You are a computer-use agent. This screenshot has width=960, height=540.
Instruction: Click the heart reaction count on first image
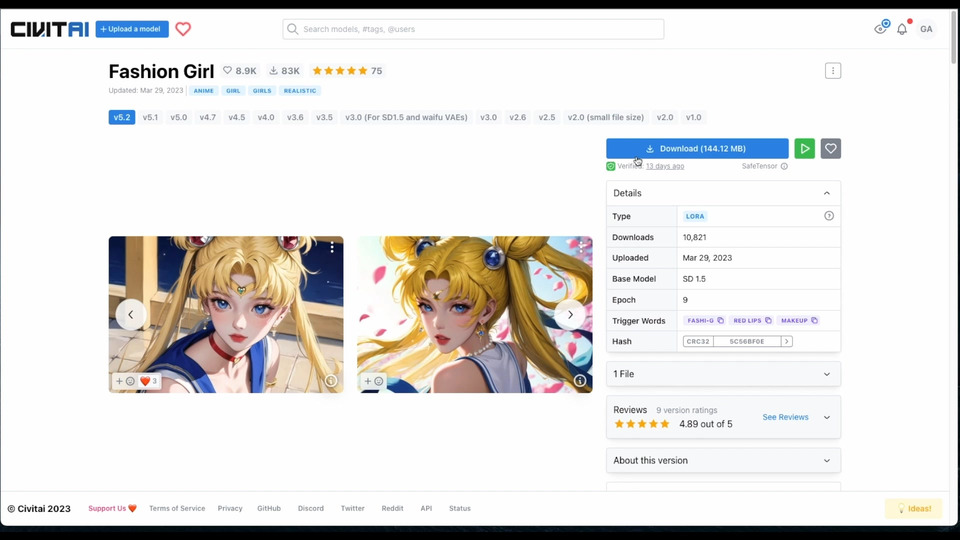tap(149, 381)
